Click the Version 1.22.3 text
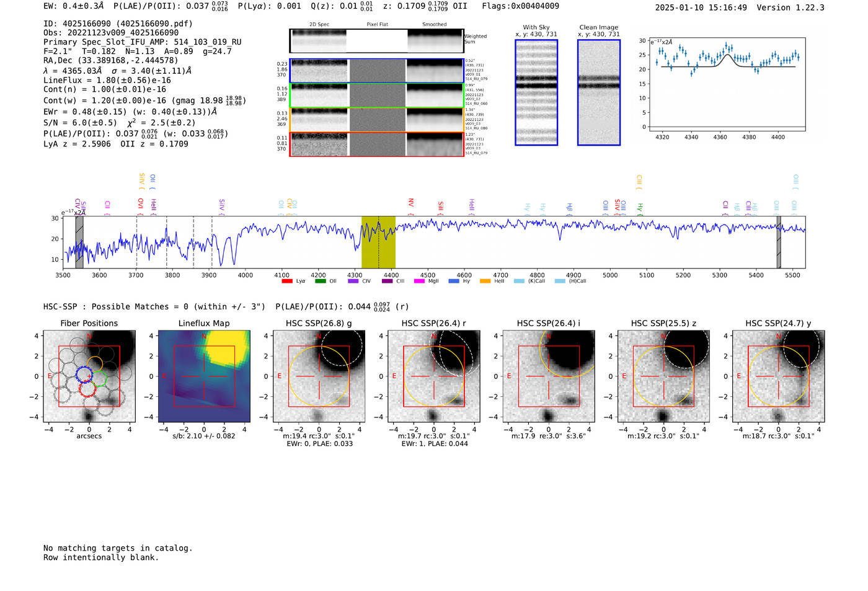The image size is (868, 591). click(x=790, y=7)
